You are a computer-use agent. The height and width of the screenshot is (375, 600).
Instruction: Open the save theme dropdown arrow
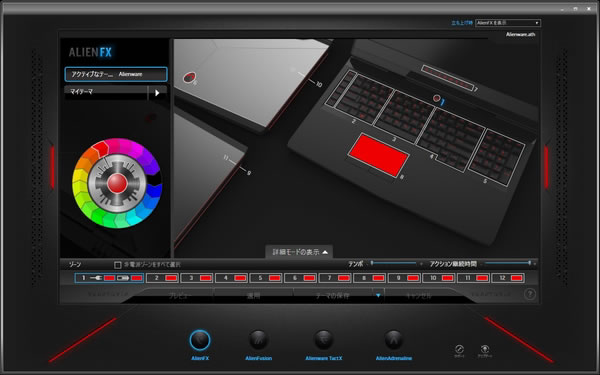(x=378, y=295)
